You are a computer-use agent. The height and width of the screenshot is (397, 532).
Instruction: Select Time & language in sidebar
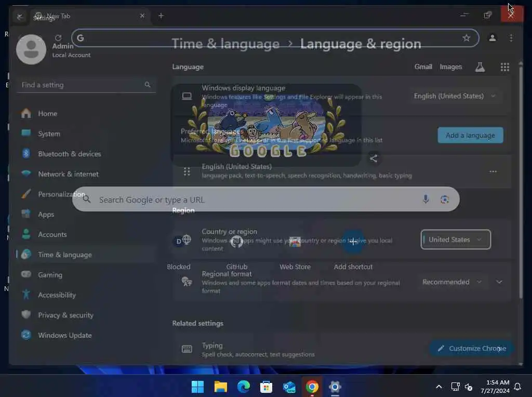click(86, 255)
